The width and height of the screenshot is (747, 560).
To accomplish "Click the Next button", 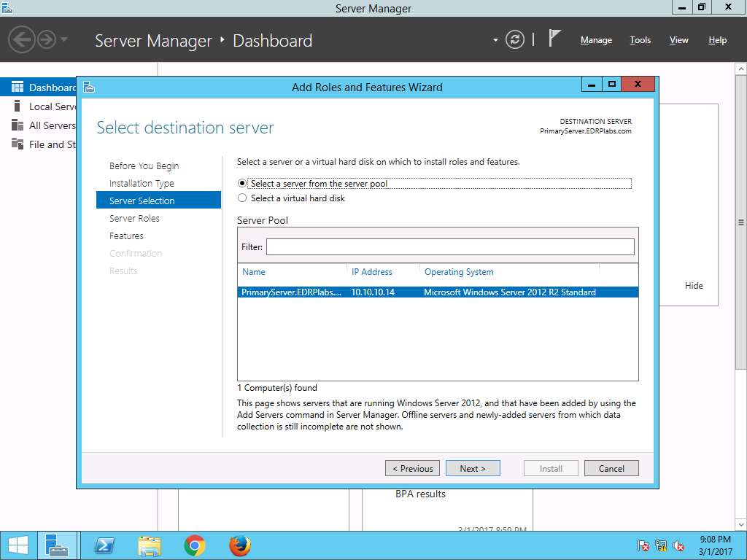I will (x=473, y=469).
